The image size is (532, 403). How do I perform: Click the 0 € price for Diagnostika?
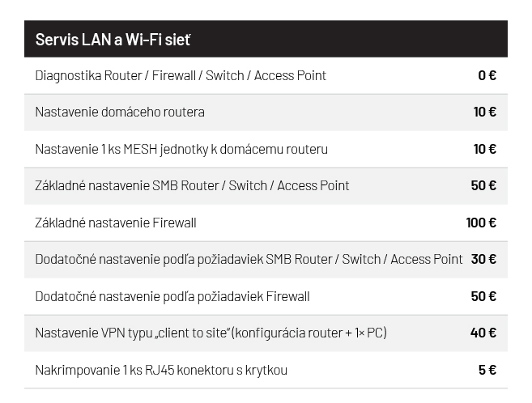coord(487,75)
